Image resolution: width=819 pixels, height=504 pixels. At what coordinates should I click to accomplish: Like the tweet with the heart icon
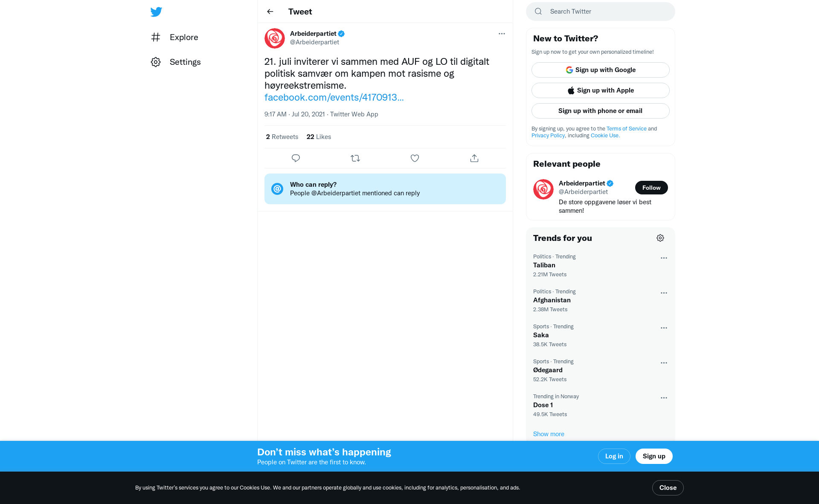[x=415, y=158]
